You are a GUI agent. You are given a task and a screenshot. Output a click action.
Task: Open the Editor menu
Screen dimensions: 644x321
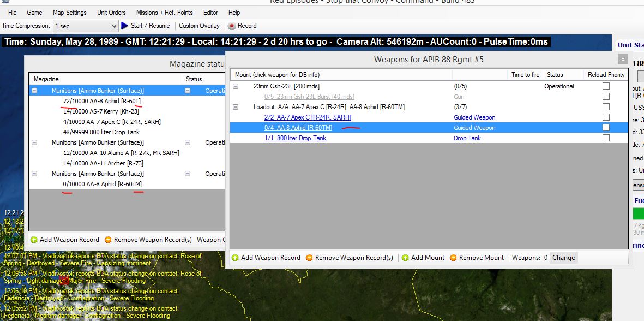point(210,13)
